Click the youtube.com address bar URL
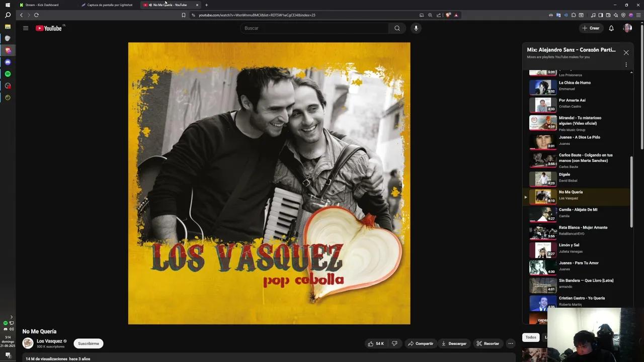Screen dimensions: 644x362 point(257,15)
